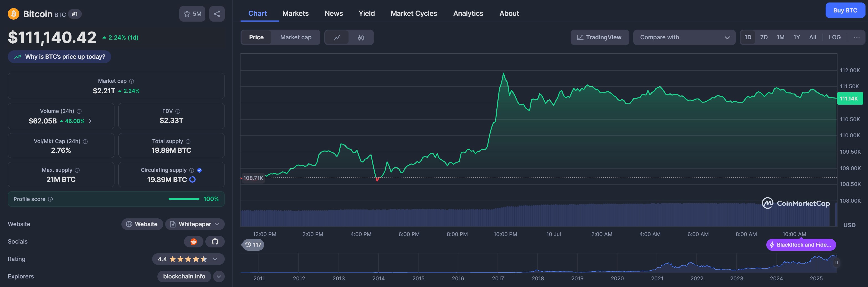Set chart range to 7D
The height and width of the screenshot is (287, 868).
click(x=764, y=37)
